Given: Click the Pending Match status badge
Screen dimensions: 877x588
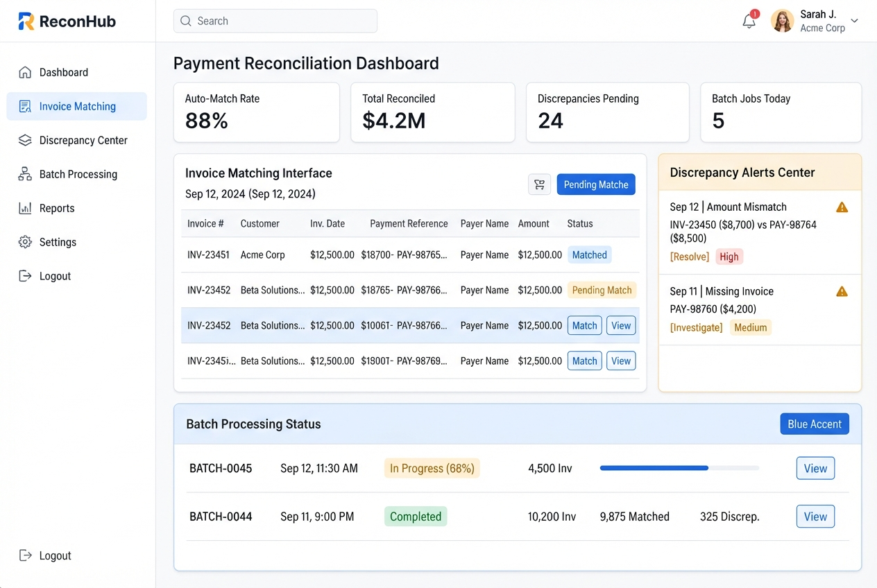Looking at the screenshot, I should (x=602, y=291).
